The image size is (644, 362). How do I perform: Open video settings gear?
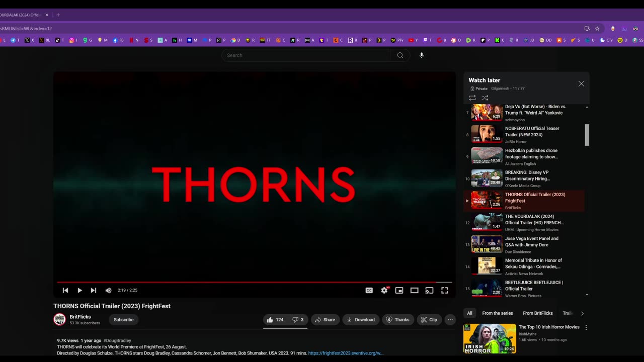[384, 290]
